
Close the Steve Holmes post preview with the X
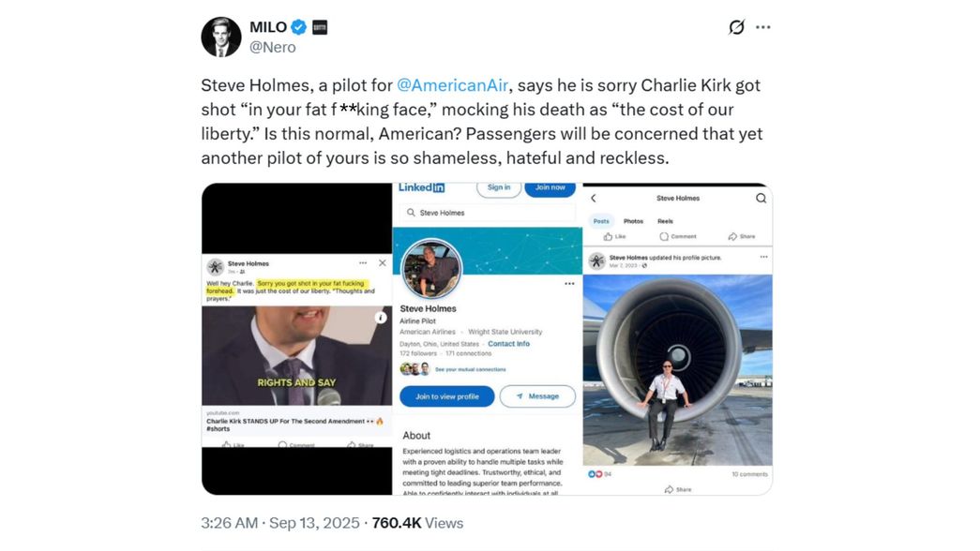383,262
